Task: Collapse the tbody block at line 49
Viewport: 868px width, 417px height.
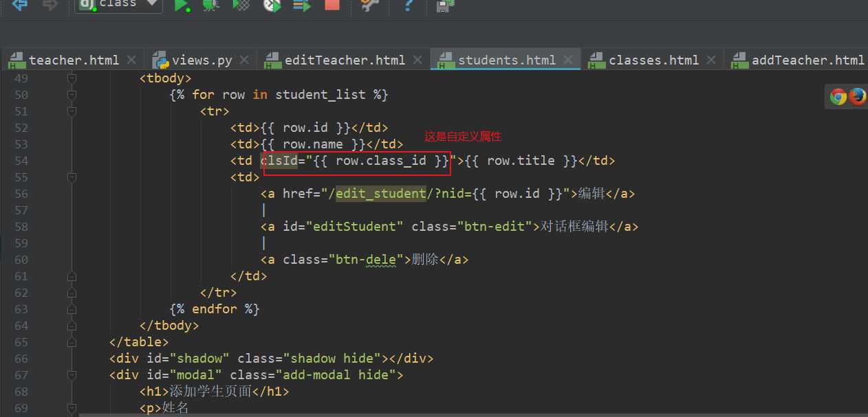Action: [x=71, y=78]
